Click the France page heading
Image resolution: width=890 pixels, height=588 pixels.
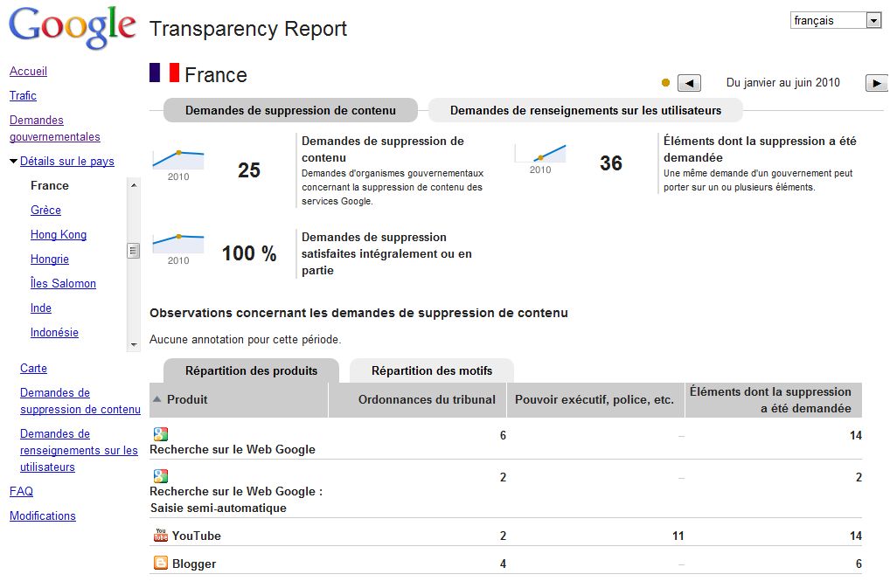(x=216, y=75)
